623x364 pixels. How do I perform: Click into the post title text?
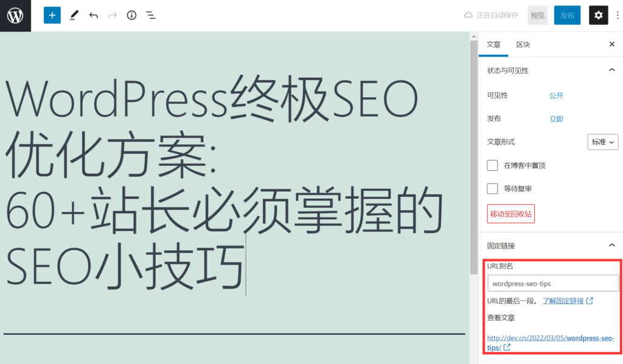(x=224, y=182)
